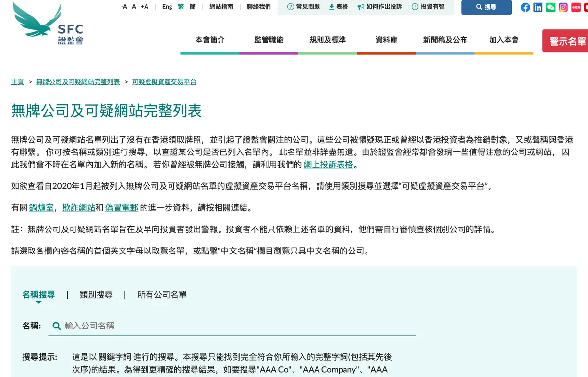This screenshot has width=588, height=377.
Task: Reset font size with A
Action: click(x=134, y=7)
